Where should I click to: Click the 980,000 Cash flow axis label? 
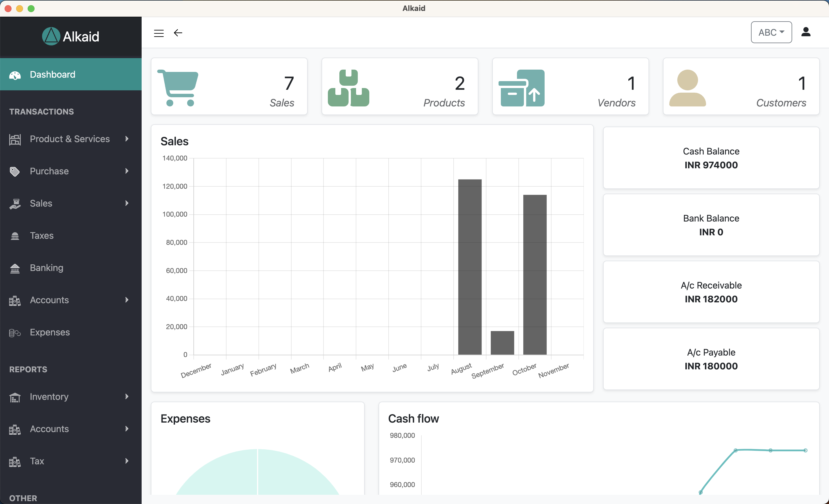point(402,436)
